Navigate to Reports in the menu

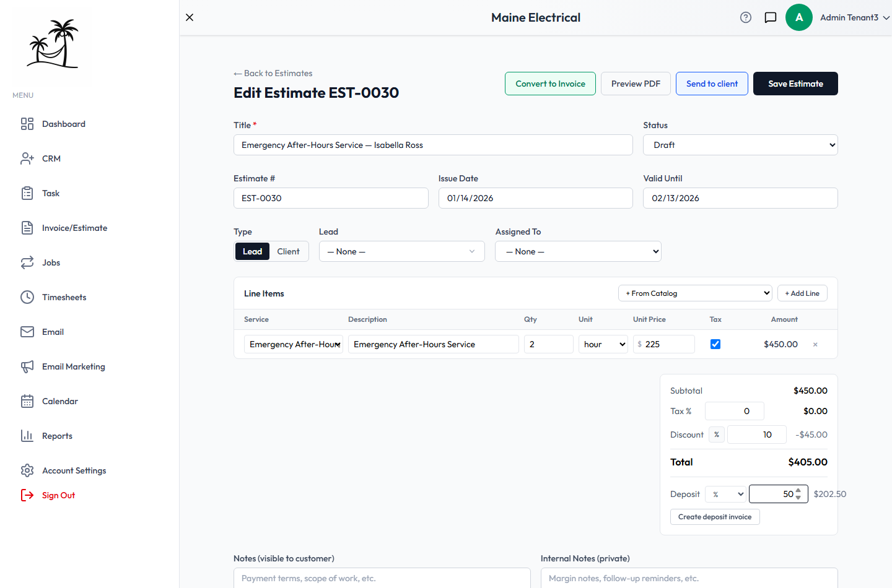pos(57,436)
